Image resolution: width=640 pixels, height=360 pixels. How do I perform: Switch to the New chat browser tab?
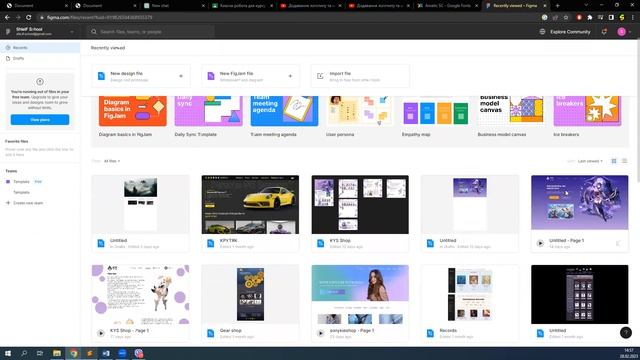pos(175,6)
